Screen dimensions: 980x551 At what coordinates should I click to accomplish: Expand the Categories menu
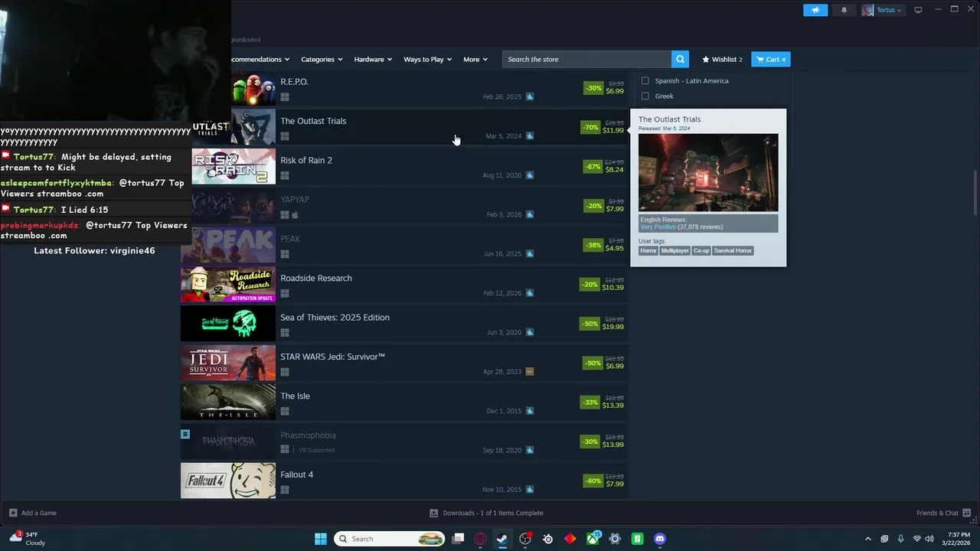[x=322, y=59]
